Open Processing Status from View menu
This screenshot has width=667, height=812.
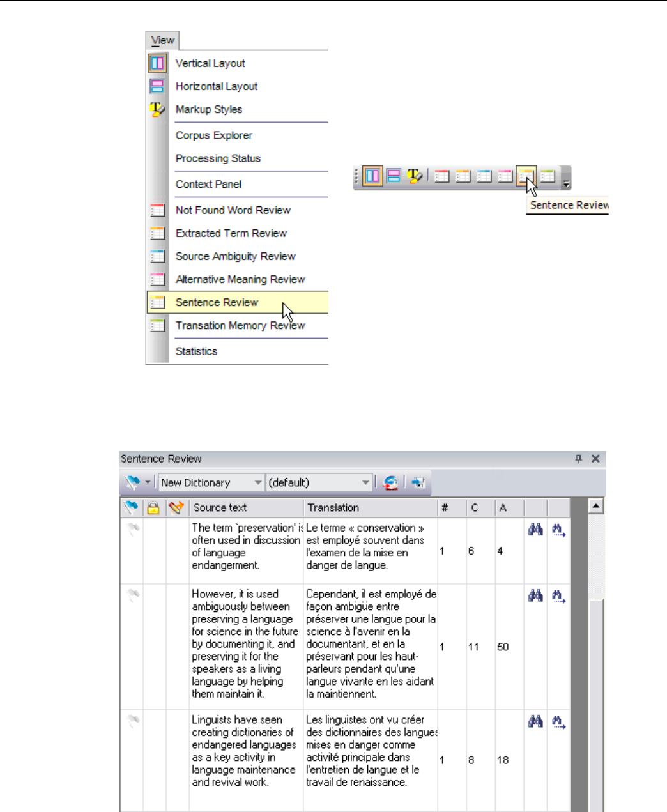[x=238, y=158]
